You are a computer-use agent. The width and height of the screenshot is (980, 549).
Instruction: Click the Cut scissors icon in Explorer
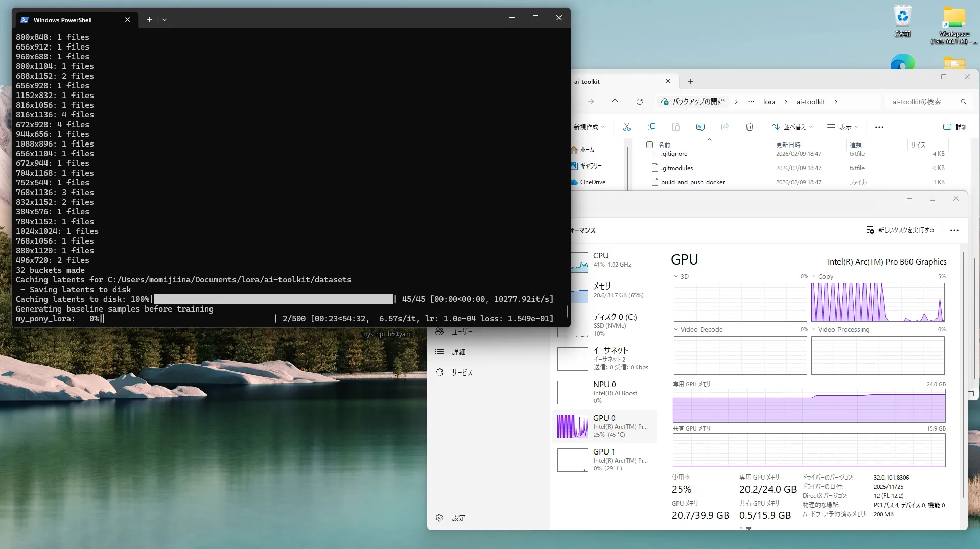coord(626,127)
